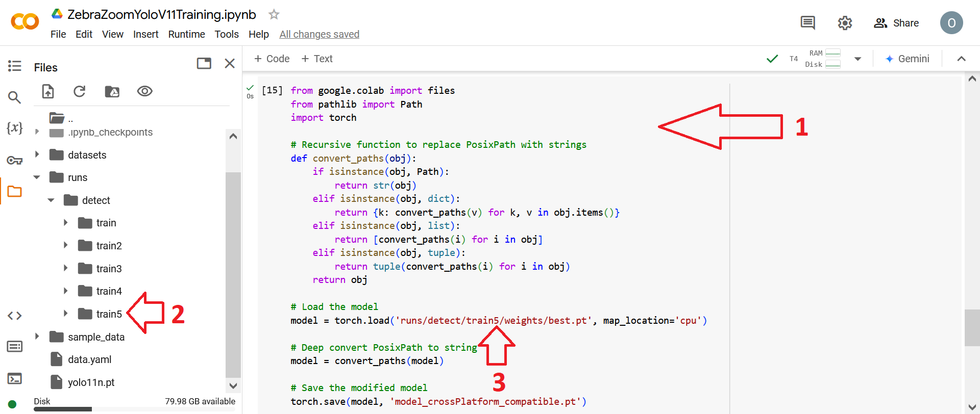Screen dimensions: 980x414
Task: Click the green runtime status dot
Action: tap(12, 404)
